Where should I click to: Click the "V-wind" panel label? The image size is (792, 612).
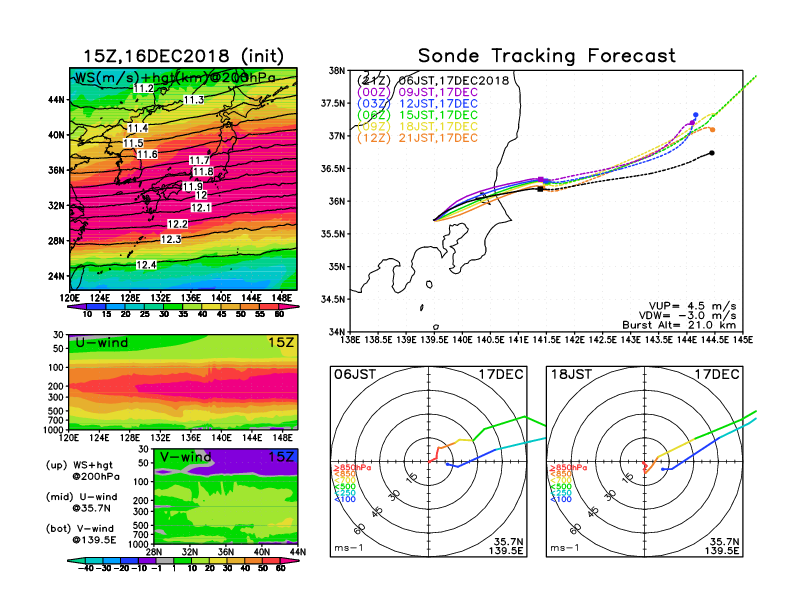pyautogui.click(x=185, y=457)
